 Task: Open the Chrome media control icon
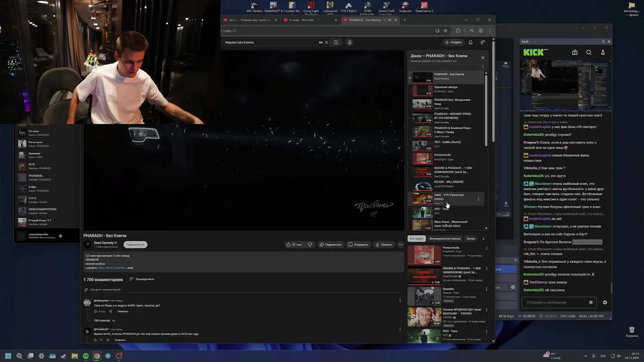(x=472, y=31)
